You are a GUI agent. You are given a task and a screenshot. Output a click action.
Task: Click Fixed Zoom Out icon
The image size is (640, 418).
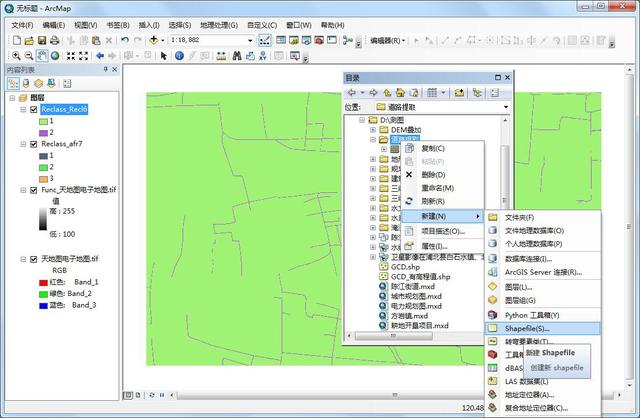(83, 56)
